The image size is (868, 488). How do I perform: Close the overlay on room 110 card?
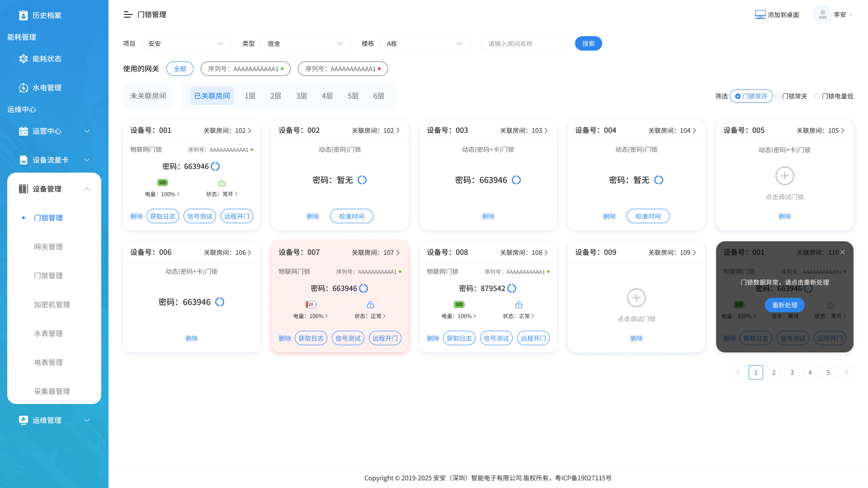point(843,253)
